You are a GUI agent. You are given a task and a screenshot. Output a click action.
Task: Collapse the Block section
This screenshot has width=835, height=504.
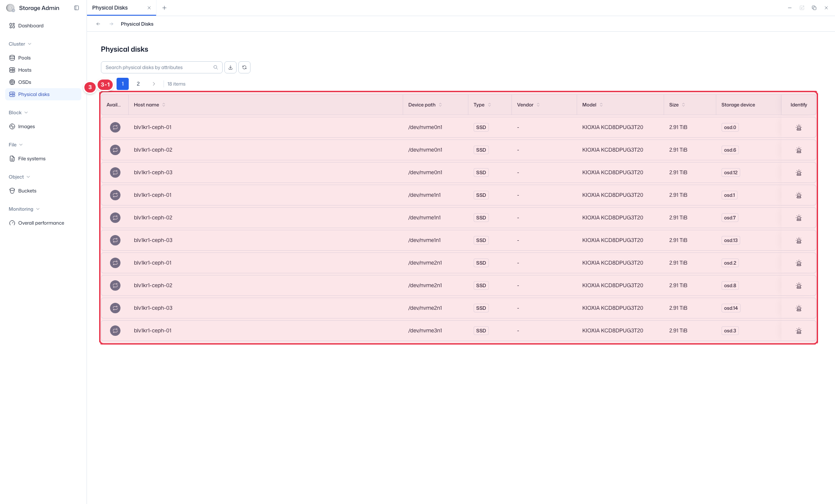click(18, 113)
